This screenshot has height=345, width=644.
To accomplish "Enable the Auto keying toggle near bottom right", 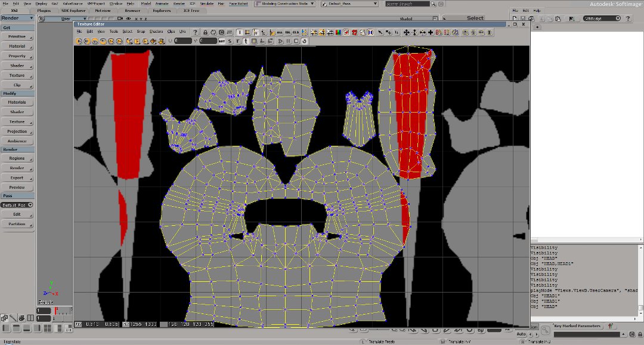I will coord(522,334).
